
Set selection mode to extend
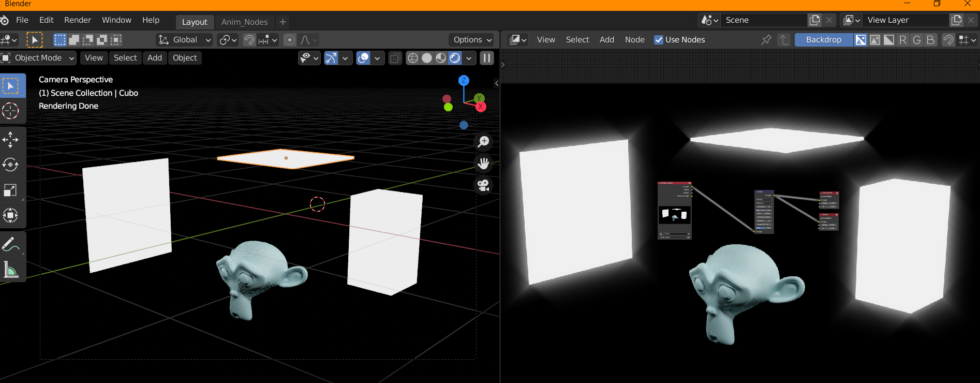(74, 40)
